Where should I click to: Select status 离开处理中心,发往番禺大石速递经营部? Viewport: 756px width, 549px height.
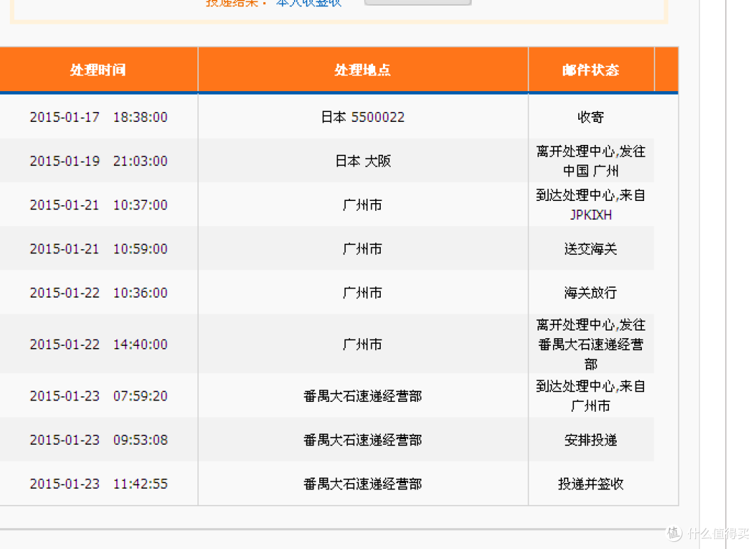pyautogui.click(x=591, y=345)
